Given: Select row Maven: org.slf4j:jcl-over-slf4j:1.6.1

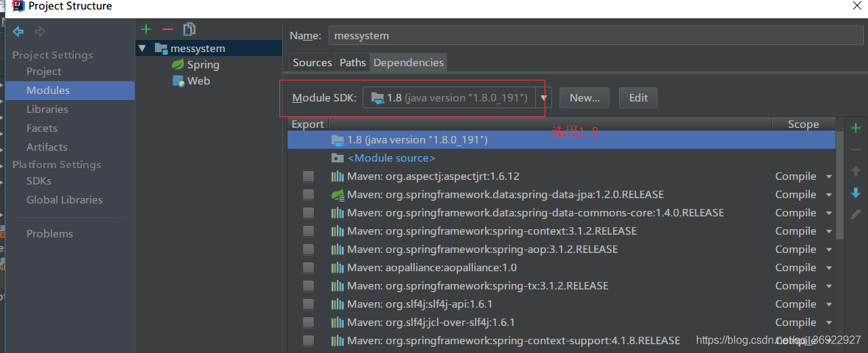Looking at the screenshot, I should click(562, 322).
